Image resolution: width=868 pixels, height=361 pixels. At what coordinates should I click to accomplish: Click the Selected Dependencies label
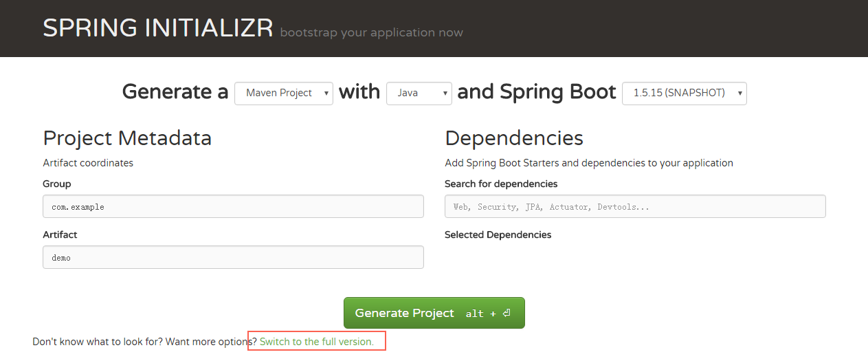pyautogui.click(x=498, y=234)
